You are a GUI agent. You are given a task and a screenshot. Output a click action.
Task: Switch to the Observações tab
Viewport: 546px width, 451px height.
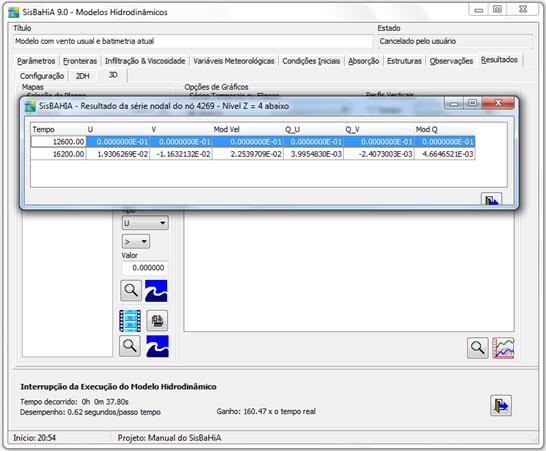point(451,61)
